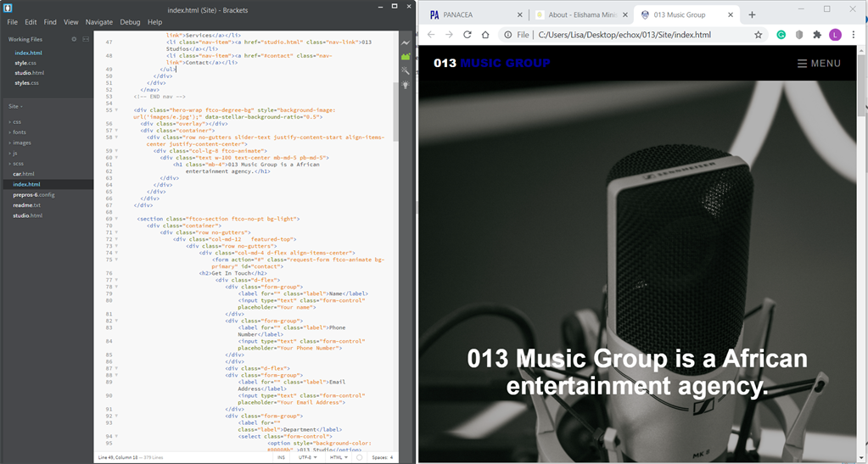
Task: Open the Find menu
Action: pos(50,22)
